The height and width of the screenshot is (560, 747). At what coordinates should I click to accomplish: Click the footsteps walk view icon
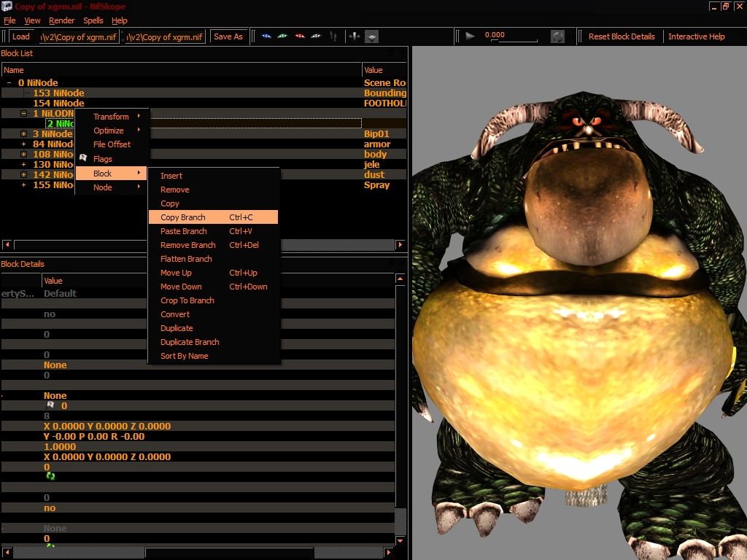coord(333,36)
